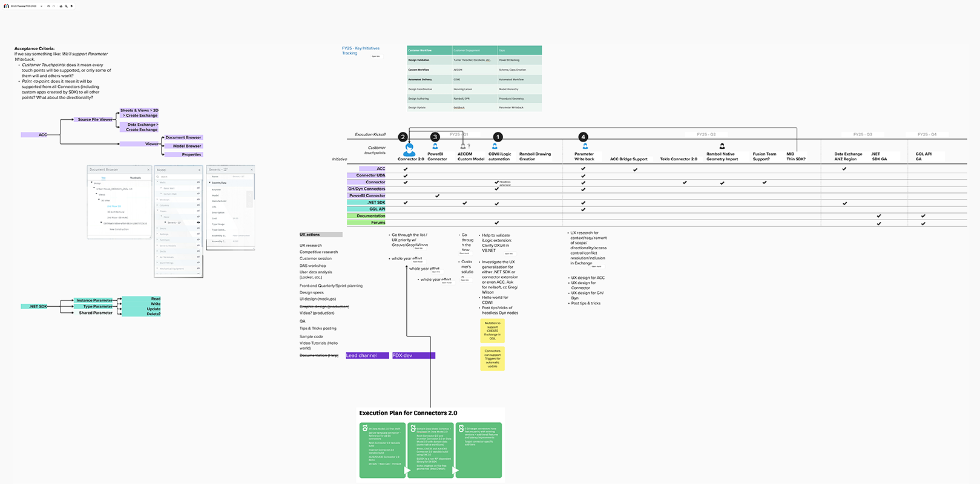980x484 pixels.
Task: Click the purple FDX-dev button
Action: 413,356
